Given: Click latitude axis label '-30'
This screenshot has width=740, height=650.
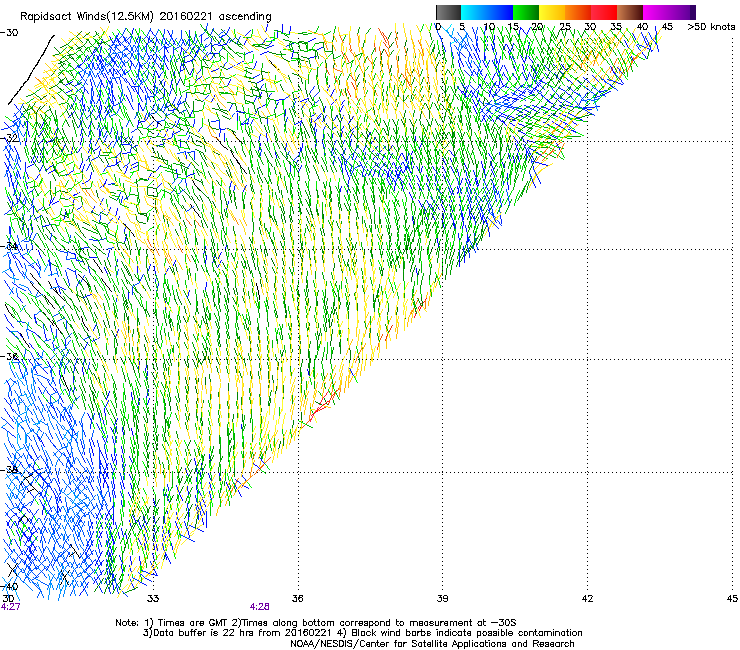Looking at the screenshot, I should tap(9, 33).
